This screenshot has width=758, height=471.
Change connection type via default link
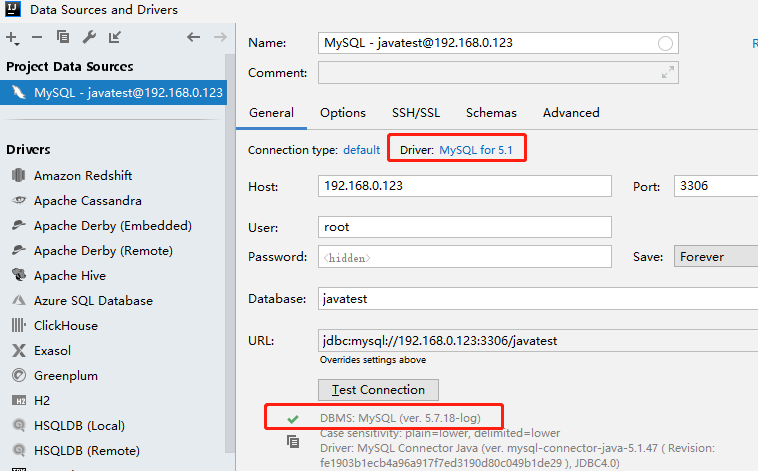pyautogui.click(x=362, y=150)
